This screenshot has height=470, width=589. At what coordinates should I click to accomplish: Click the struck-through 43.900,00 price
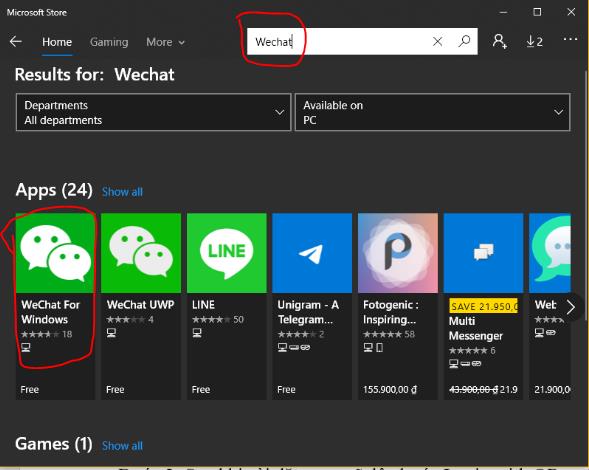point(473,390)
